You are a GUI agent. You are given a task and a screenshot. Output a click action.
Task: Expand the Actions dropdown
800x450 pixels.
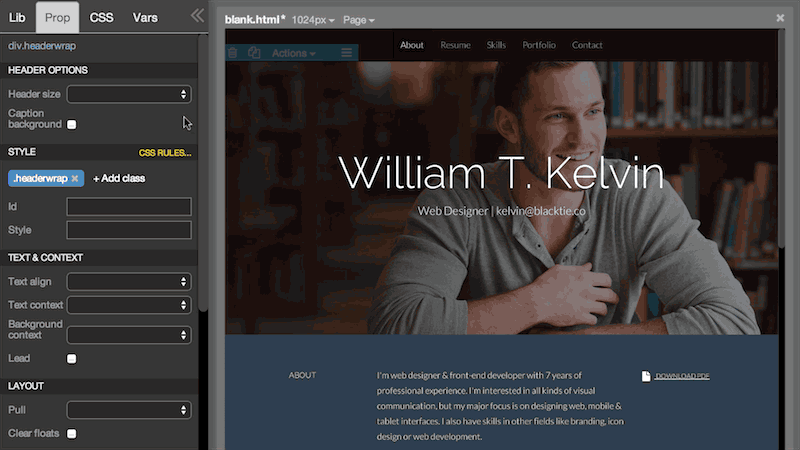[293, 53]
